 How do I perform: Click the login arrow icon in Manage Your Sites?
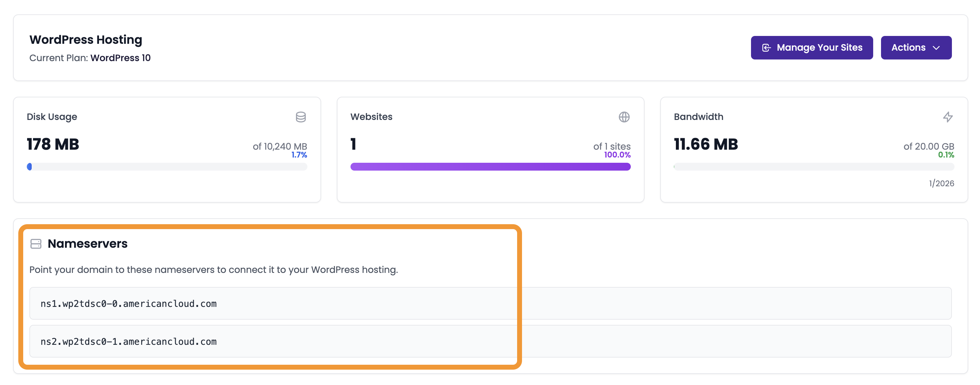coord(766,48)
